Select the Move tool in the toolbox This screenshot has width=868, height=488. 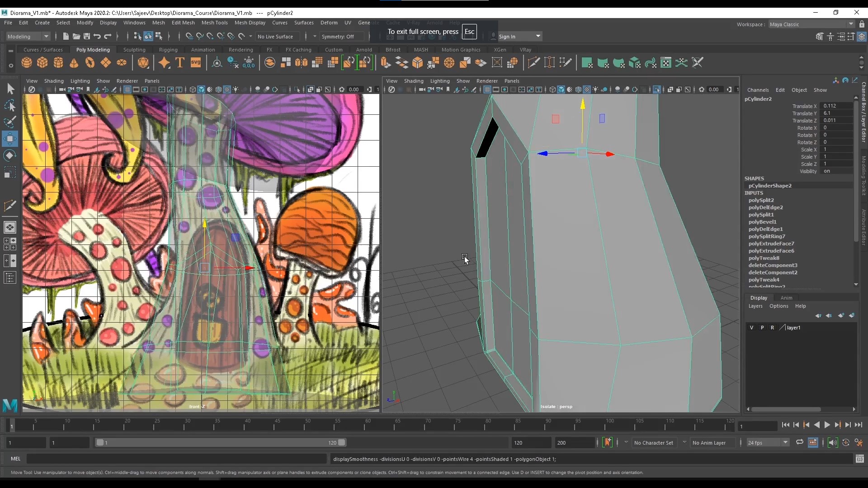click(10, 139)
